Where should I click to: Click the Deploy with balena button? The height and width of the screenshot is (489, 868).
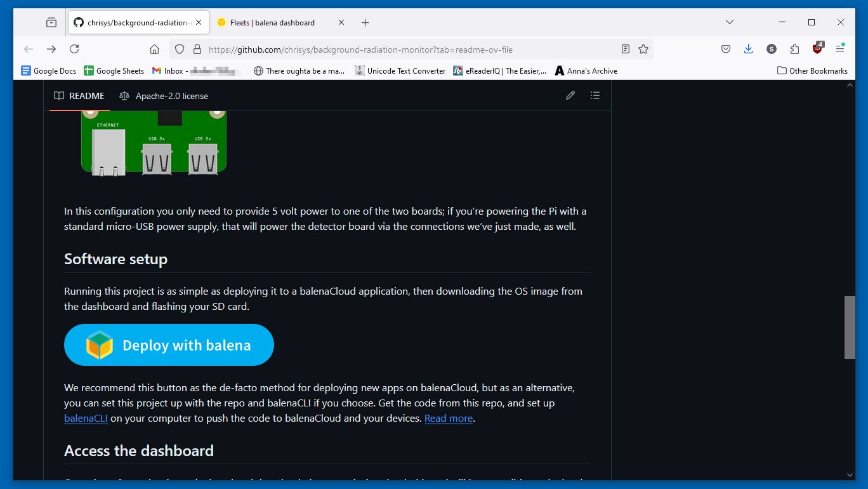point(169,345)
